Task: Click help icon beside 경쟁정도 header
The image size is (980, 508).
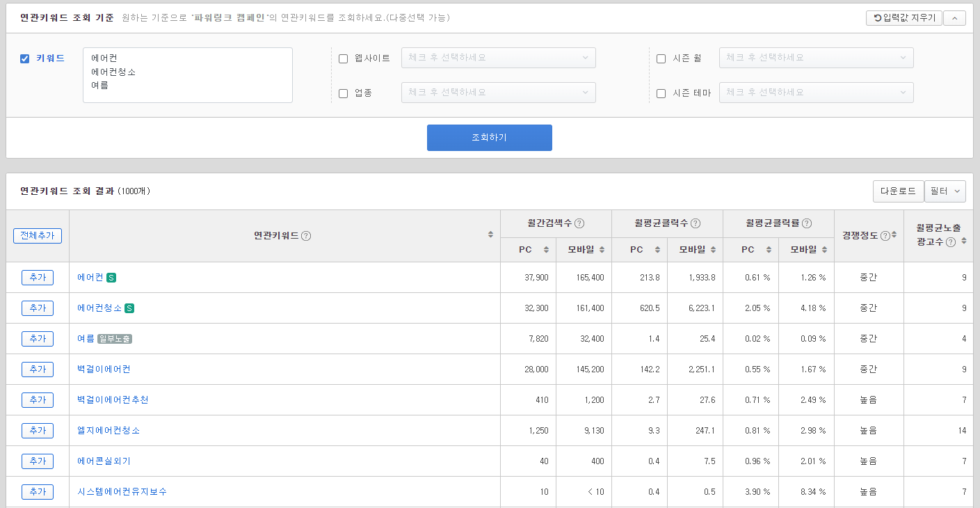Action: pyautogui.click(x=885, y=235)
